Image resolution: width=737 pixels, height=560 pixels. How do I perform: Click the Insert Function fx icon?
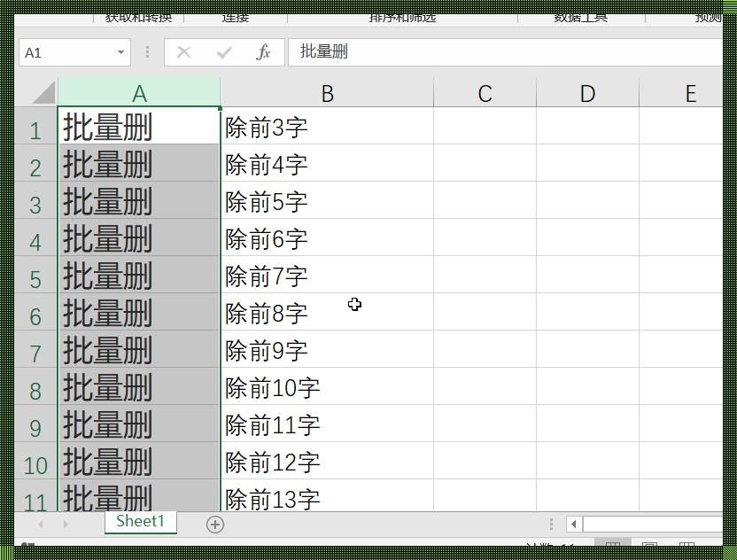coord(263,52)
